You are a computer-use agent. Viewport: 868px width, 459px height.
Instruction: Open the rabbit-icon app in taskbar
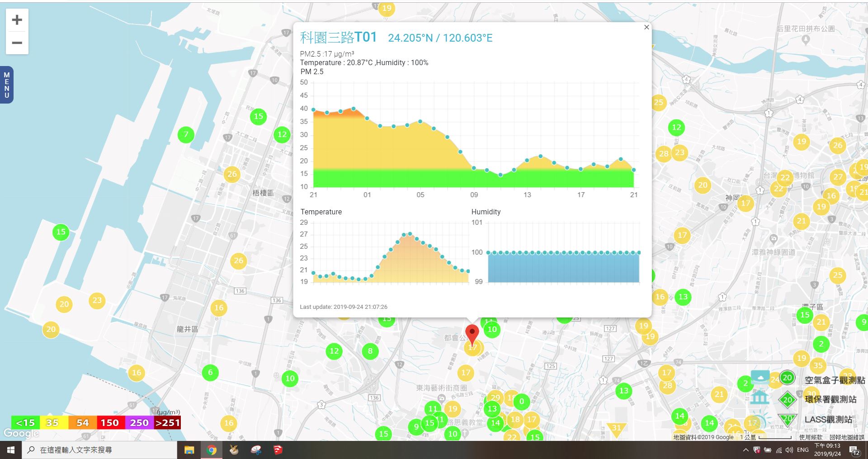234,450
